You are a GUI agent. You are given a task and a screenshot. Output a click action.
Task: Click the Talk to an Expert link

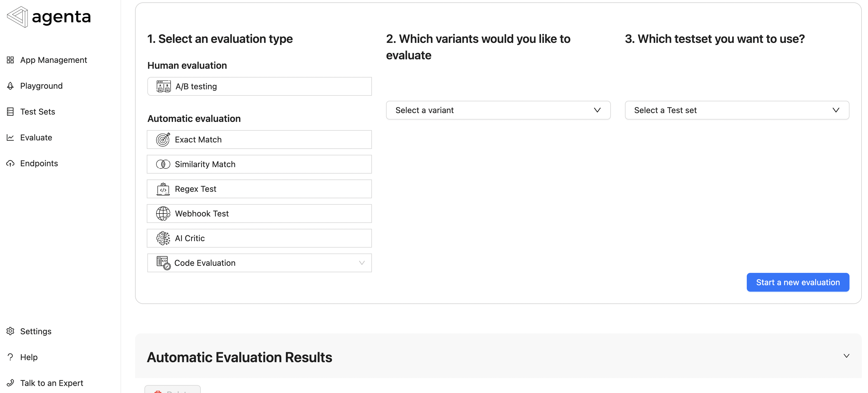[x=51, y=383]
